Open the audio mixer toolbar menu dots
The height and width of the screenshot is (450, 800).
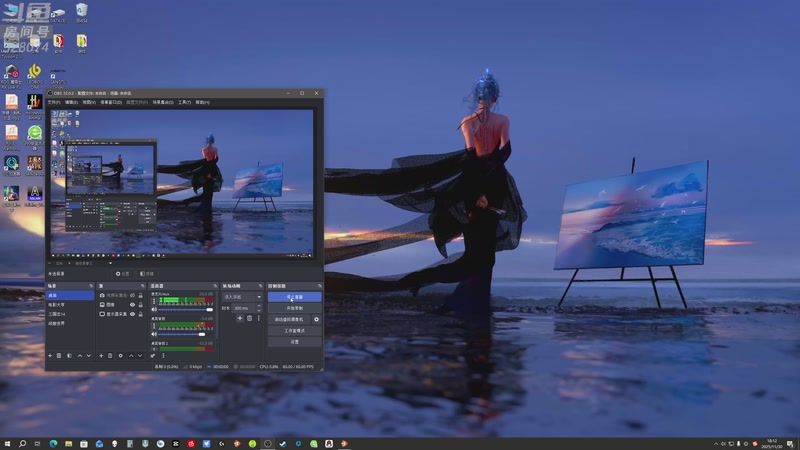click(163, 356)
